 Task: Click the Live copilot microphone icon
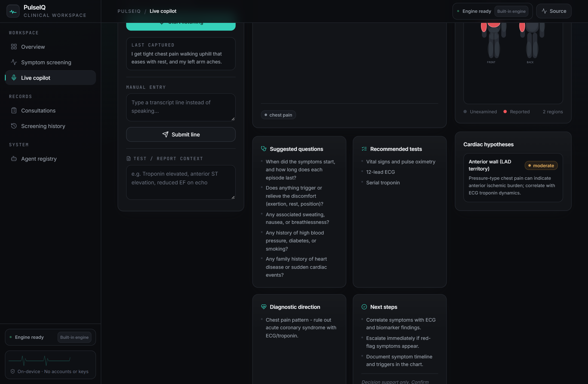[14, 78]
